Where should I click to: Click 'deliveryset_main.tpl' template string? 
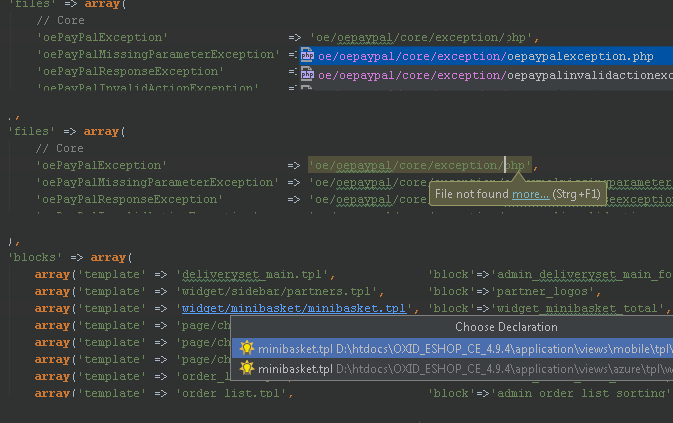click(252, 274)
